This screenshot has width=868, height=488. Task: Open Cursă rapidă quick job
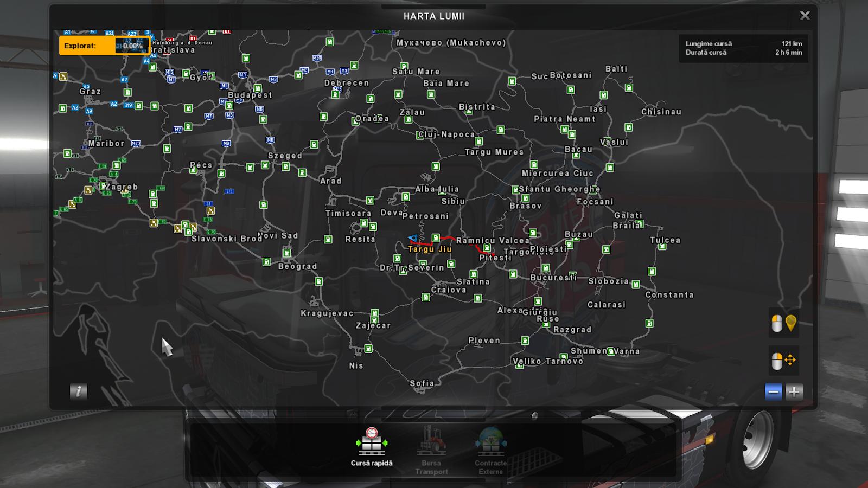click(x=372, y=447)
